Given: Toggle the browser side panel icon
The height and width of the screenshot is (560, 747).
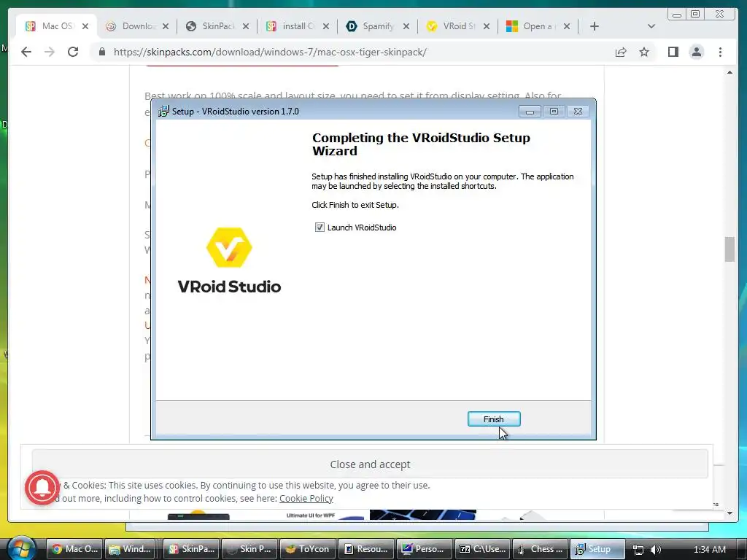Looking at the screenshot, I should coord(673,52).
